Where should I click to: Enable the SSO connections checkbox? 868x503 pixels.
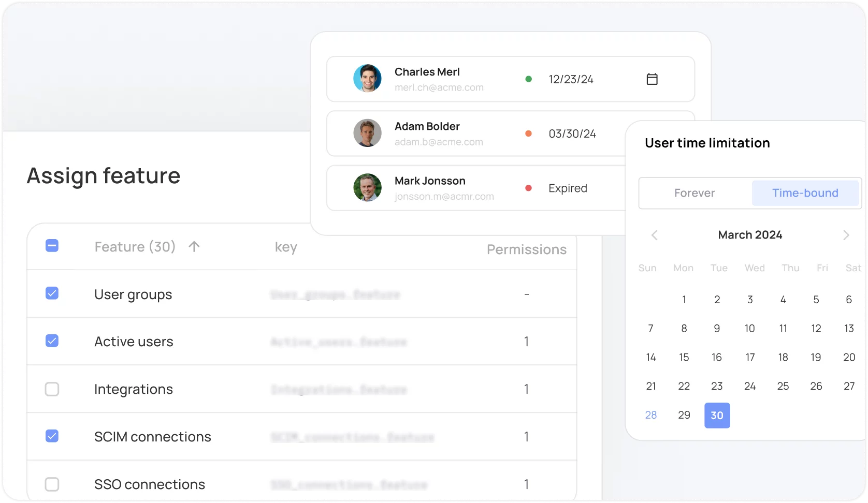point(52,484)
